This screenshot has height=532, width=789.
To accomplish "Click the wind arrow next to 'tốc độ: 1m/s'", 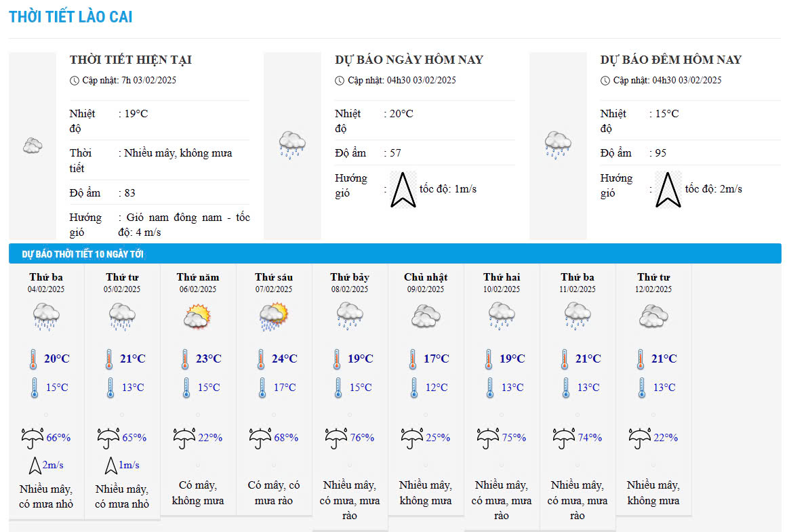I will 403,190.
